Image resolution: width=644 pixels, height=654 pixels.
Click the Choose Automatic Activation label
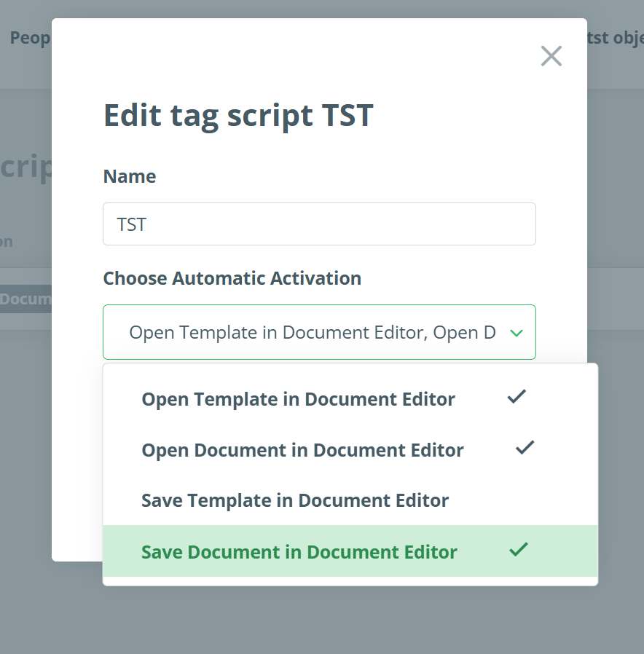pyautogui.click(x=232, y=278)
